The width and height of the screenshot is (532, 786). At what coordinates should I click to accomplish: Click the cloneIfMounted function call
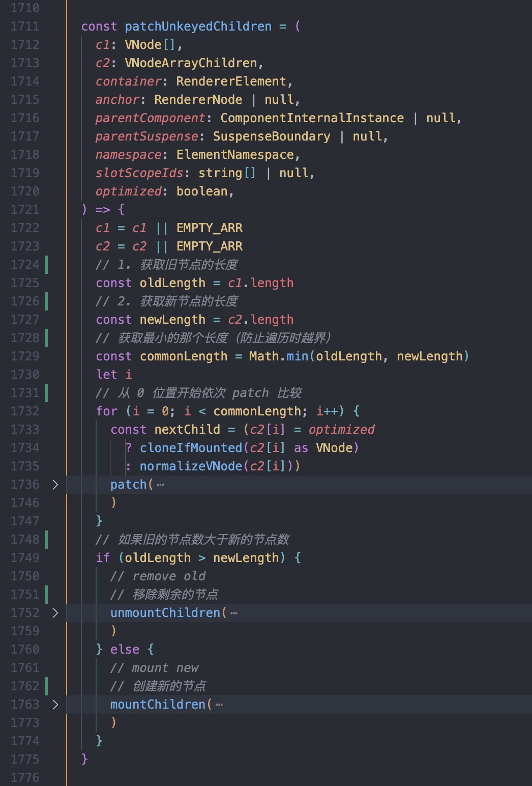(x=191, y=448)
